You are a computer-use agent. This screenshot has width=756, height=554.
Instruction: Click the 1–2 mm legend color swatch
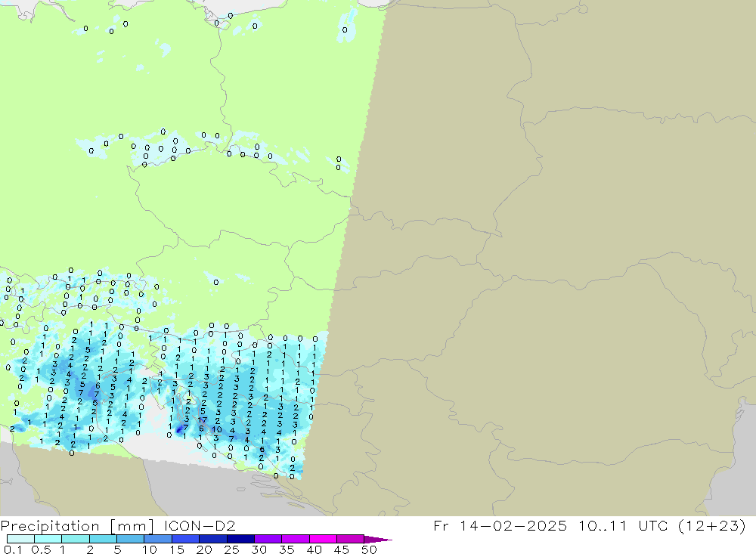tap(76, 539)
